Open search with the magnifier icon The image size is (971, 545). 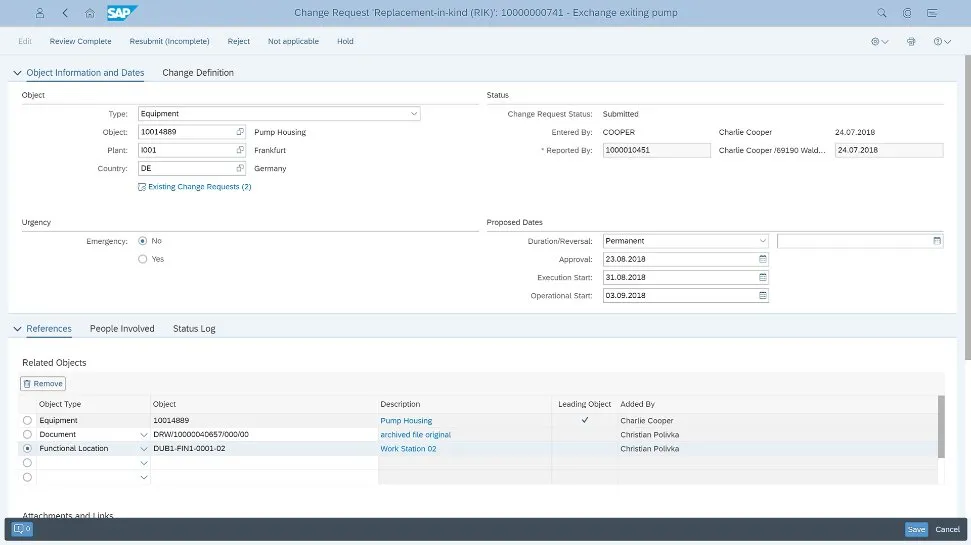(881, 13)
